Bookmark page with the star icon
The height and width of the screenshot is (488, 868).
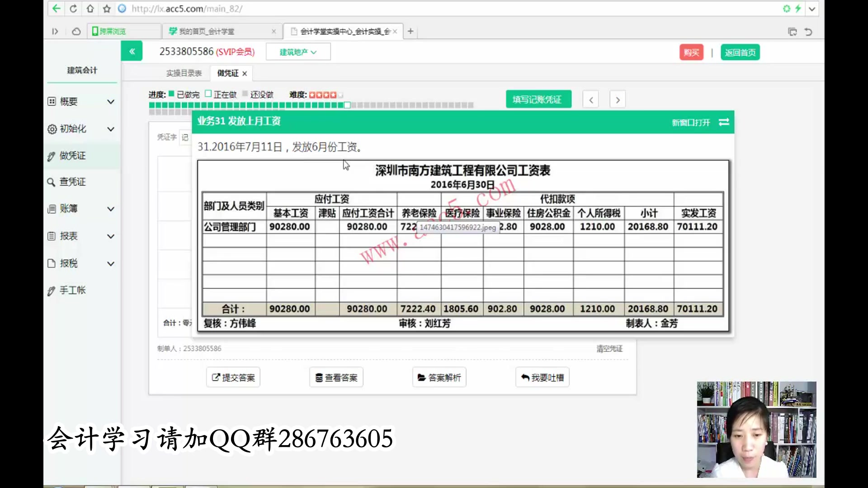pyautogui.click(x=107, y=9)
